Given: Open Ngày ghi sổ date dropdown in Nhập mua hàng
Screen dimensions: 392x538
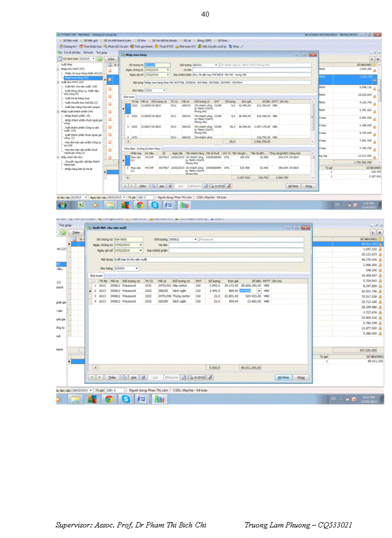Looking at the screenshot, I should click(x=168, y=75).
